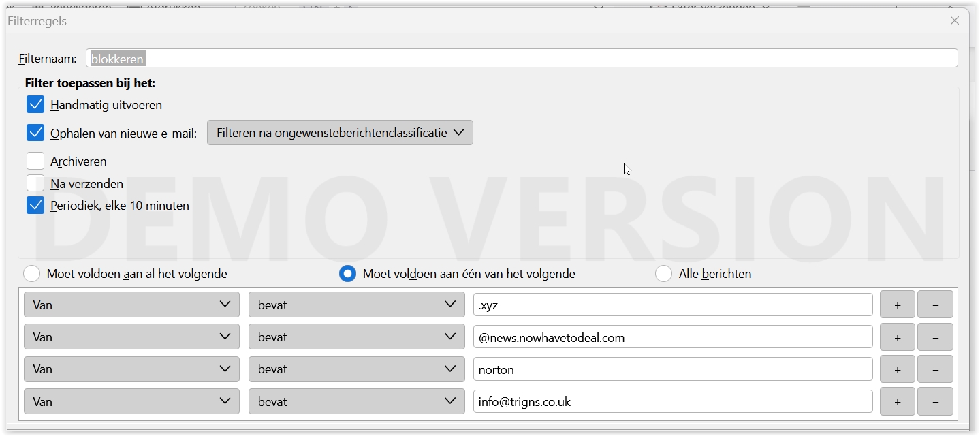Open the Van dropdown in .xyz row
Image resolution: width=980 pixels, height=436 pixels.
(x=131, y=305)
